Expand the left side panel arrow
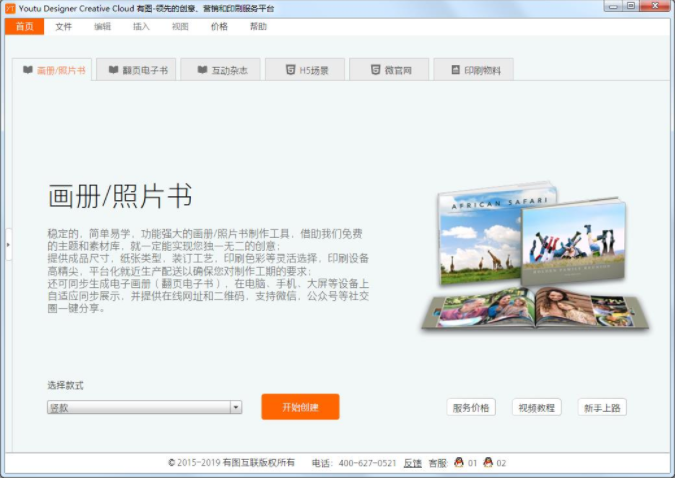This screenshot has height=482, width=676. point(8,244)
